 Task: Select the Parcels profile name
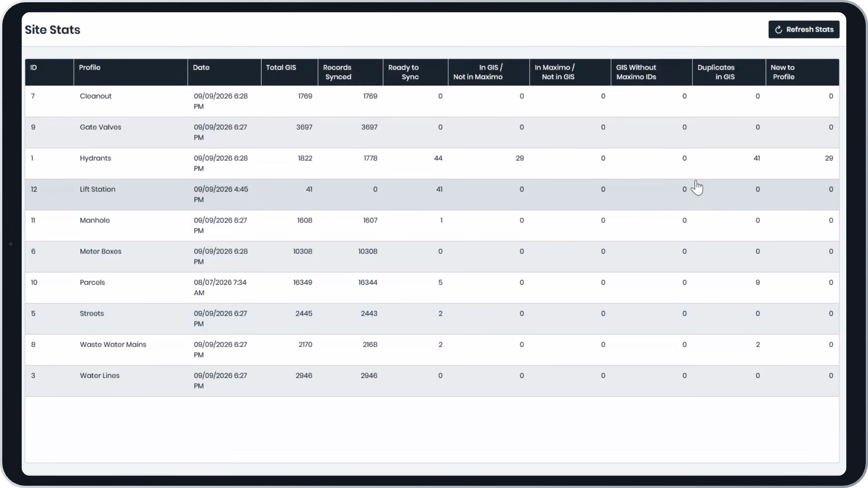coord(92,282)
